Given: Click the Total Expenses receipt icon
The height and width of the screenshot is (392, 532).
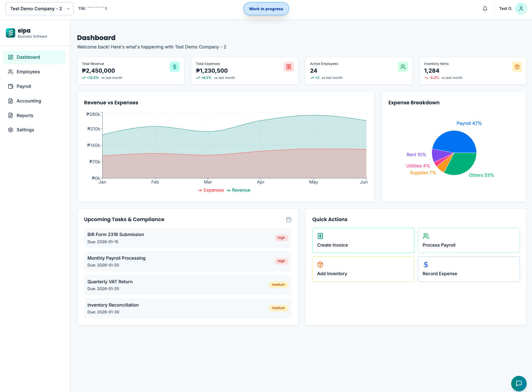Looking at the screenshot, I should [x=289, y=67].
